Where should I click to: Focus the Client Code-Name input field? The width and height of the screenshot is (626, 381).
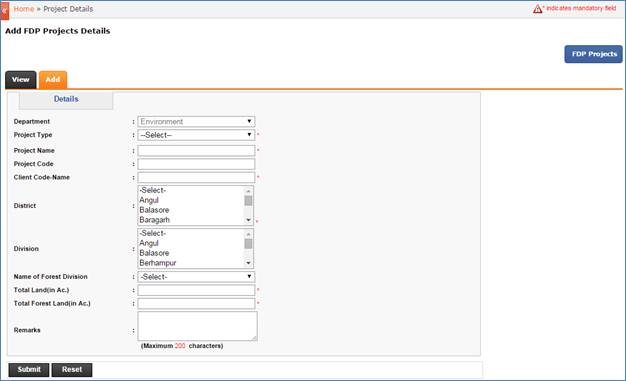pyautogui.click(x=196, y=177)
